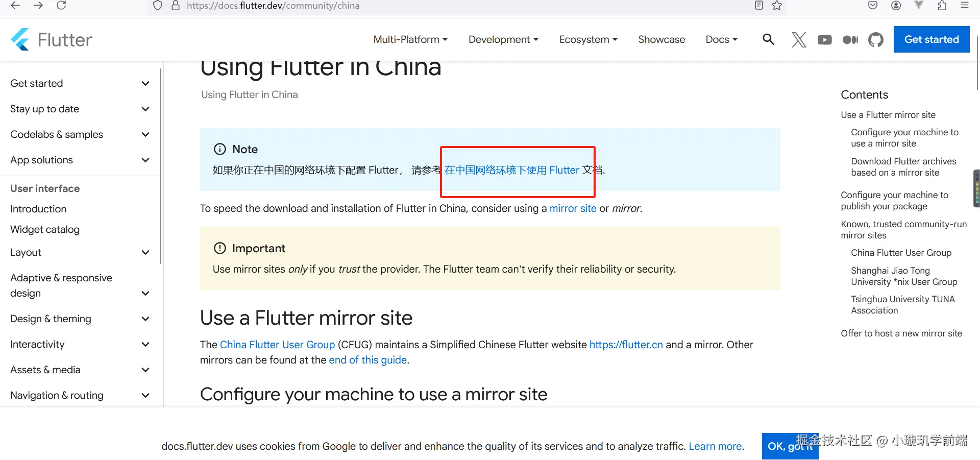
Task: Jump to Offer to host a new mirror site
Action: coord(901,333)
